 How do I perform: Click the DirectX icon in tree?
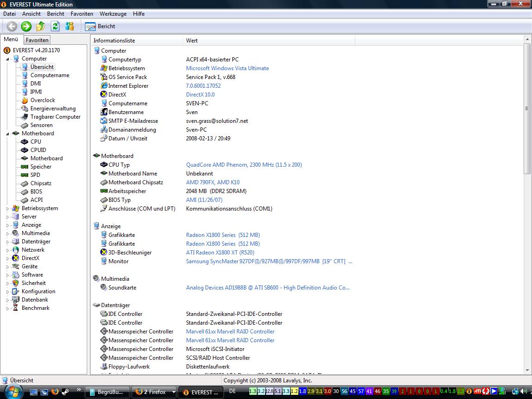(x=16, y=258)
